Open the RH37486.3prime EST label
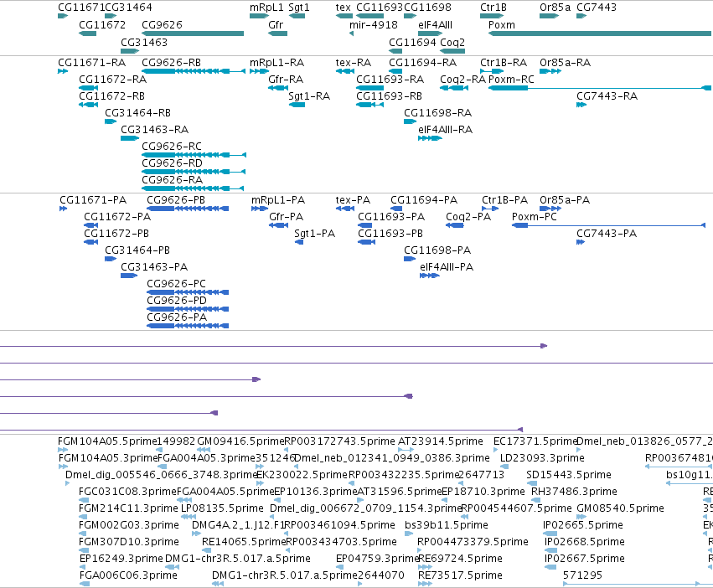 574,492
